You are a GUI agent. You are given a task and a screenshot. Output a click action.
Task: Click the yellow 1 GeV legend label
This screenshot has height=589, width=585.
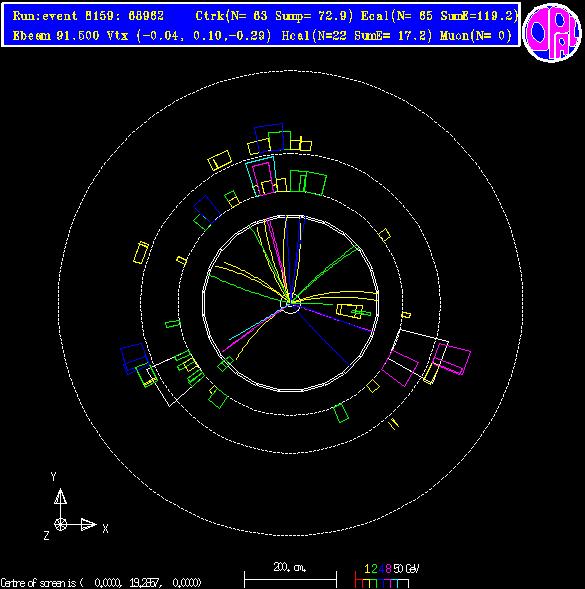point(367,569)
